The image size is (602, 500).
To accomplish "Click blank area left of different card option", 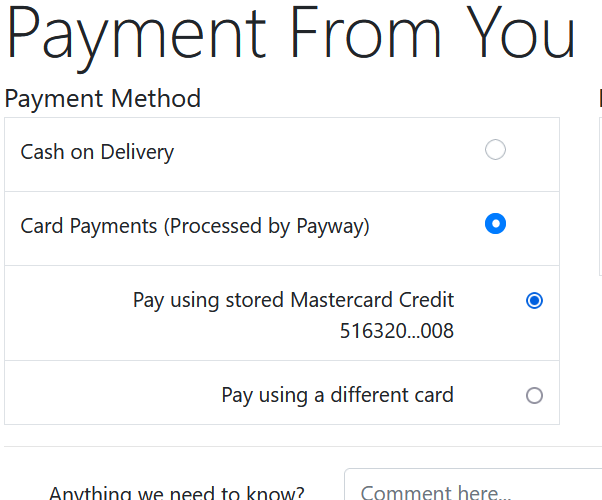I will [111, 394].
